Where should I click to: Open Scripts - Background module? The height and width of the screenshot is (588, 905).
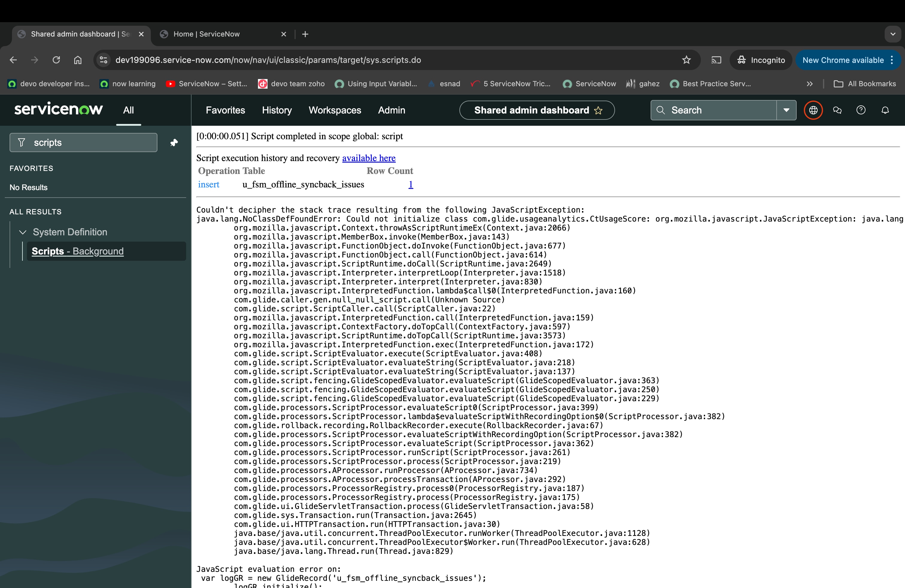(78, 251)
